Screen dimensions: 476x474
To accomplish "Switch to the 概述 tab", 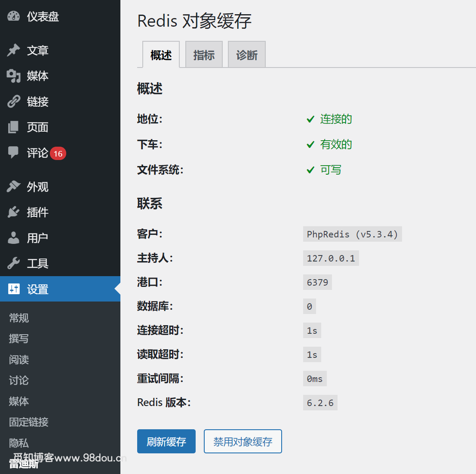I will (161, 55).
